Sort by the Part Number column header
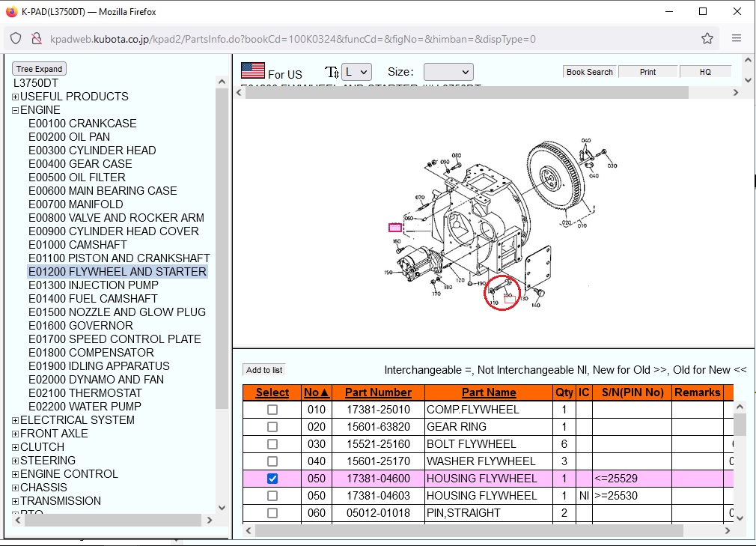This screenshot has height=546, width=756. point(378,392)
